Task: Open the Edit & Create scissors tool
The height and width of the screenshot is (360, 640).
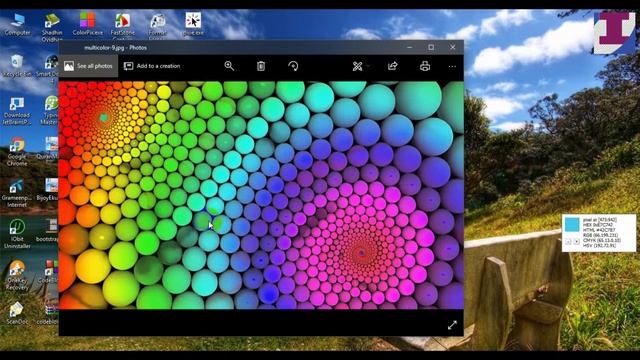Action: pyautogui.click(x=357, y=66)
